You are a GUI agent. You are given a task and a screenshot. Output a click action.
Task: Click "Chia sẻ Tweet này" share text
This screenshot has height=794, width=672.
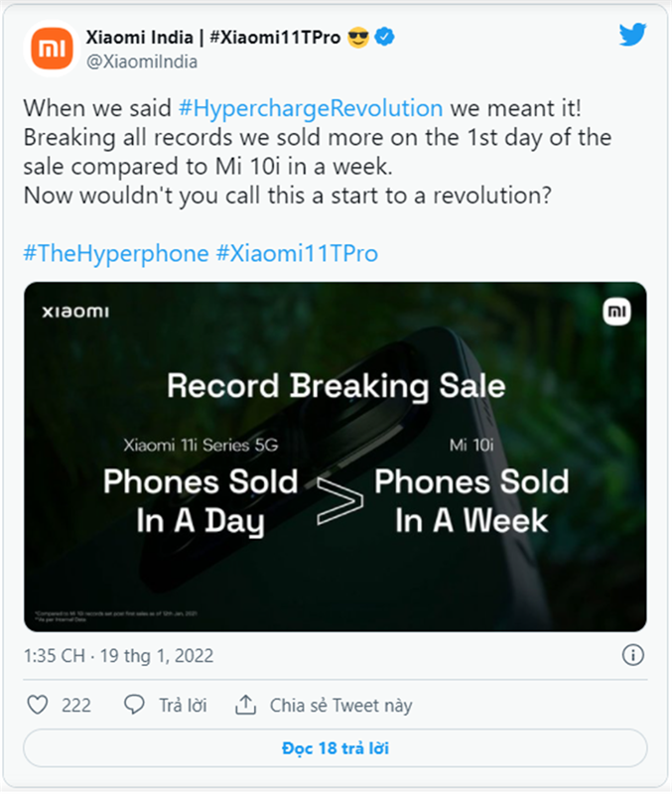(340, 706)
